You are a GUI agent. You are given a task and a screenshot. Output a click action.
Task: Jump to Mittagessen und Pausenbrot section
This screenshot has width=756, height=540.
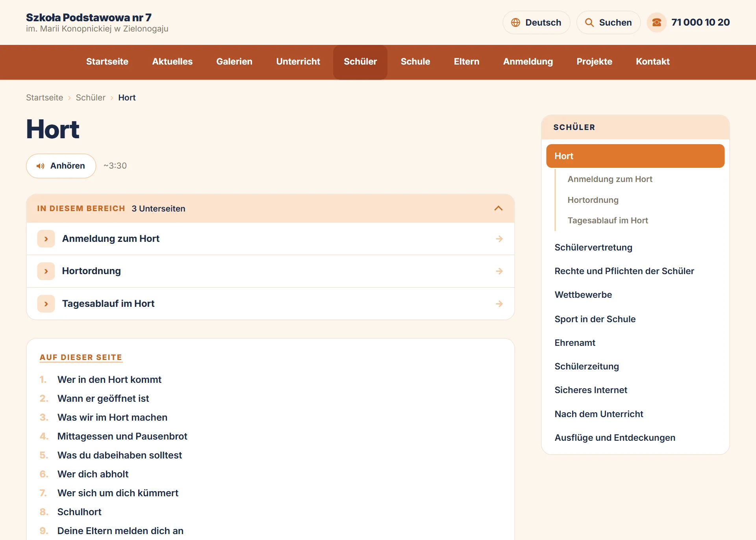coord(122,436)
